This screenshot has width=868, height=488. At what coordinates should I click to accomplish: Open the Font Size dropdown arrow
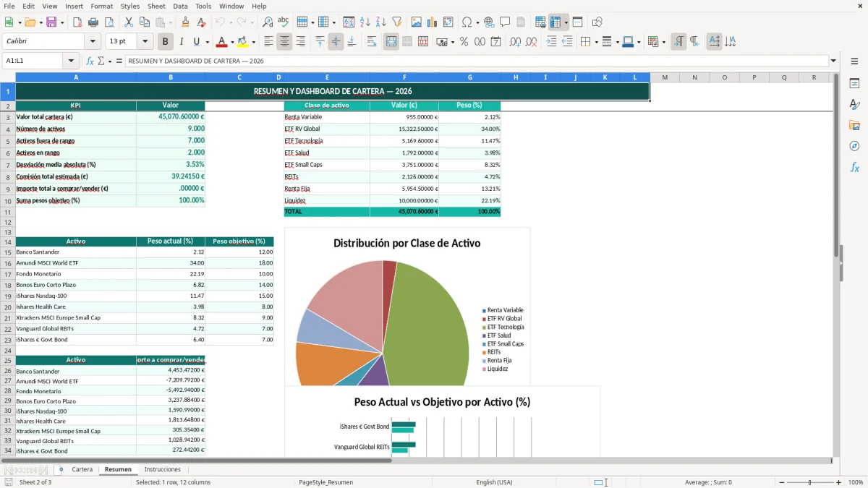[145, 42]
